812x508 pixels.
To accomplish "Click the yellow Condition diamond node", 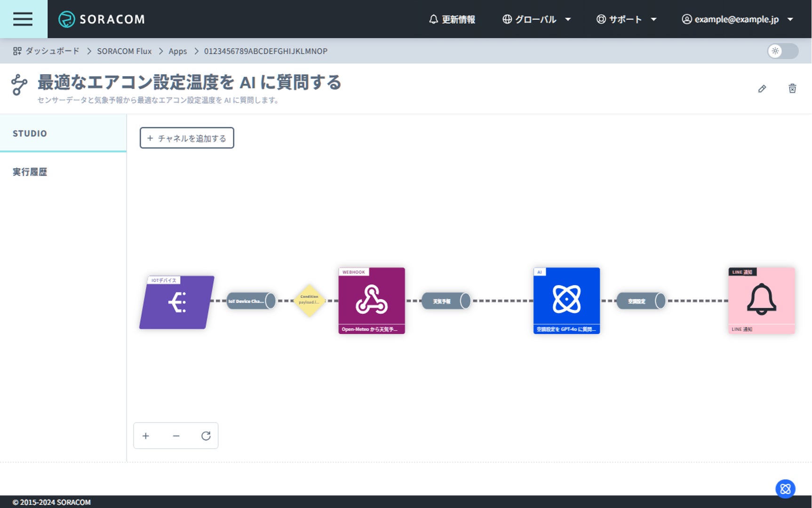I will pos(309,300).
